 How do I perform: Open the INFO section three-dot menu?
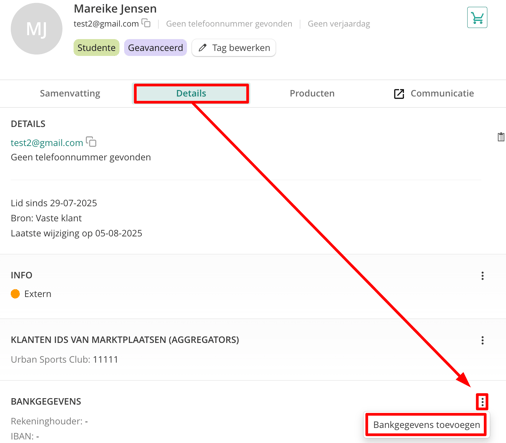click(x=482, y=276)
